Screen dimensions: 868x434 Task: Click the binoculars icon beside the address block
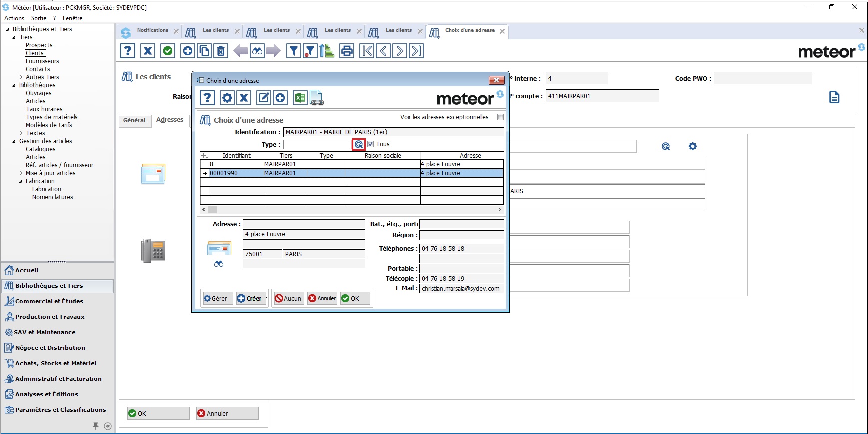pos(219,264)
